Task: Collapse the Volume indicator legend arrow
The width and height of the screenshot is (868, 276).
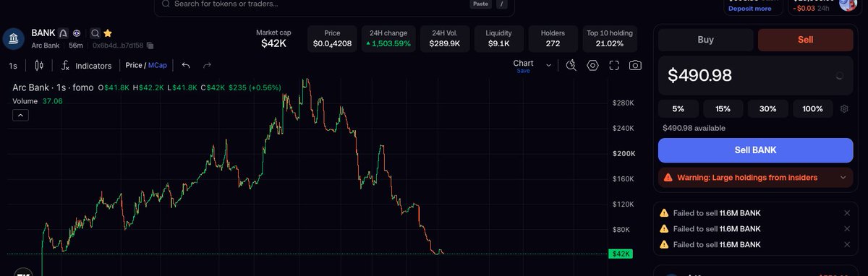Action: [x=20, y=115]
